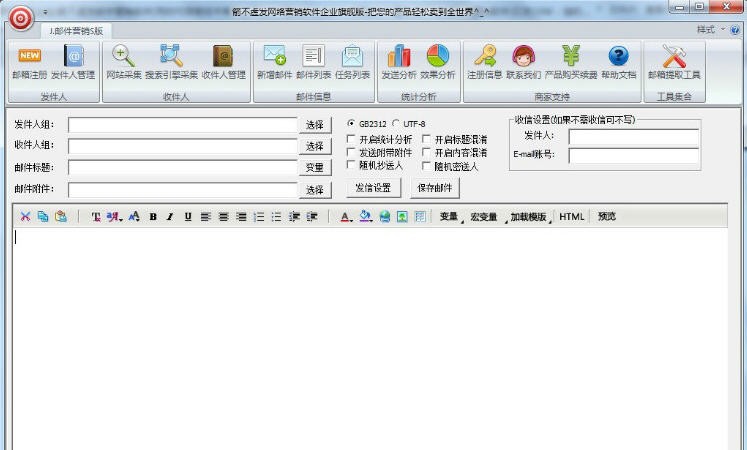Open 效果分析 pie chart analysis
Image resolution: width=747 pixels, height=450 pixels.
tap(438, 62)
